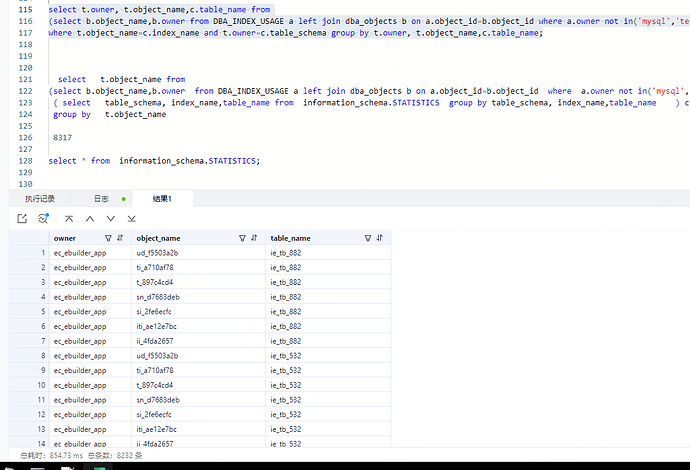Sort by object_name column icon
The height and width of the screenshot is (470, 690).
point(254,238)
